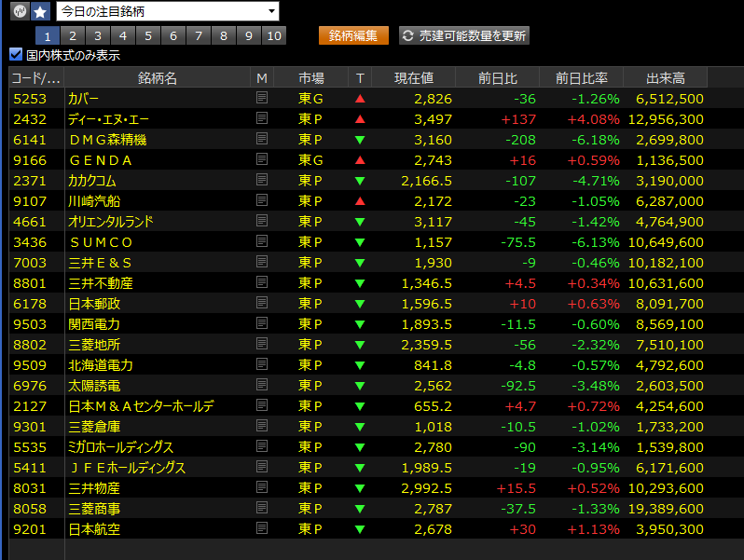
Task: Click 川崎汽船 current price 2,172
Action: click(433, 201)
